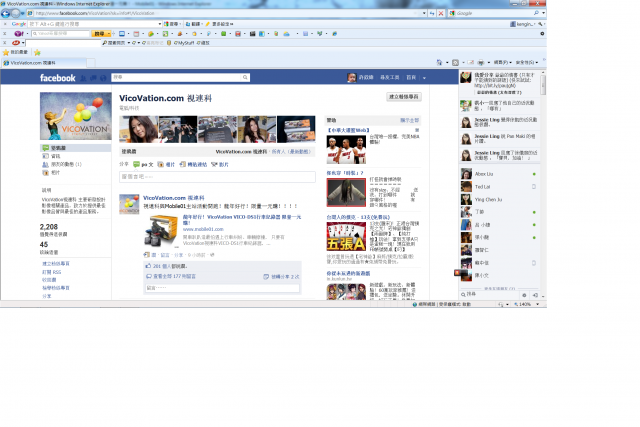Open the Google toolbar search box dropdown
Screen dimensions: 640x427
click(x=160, y=24)
